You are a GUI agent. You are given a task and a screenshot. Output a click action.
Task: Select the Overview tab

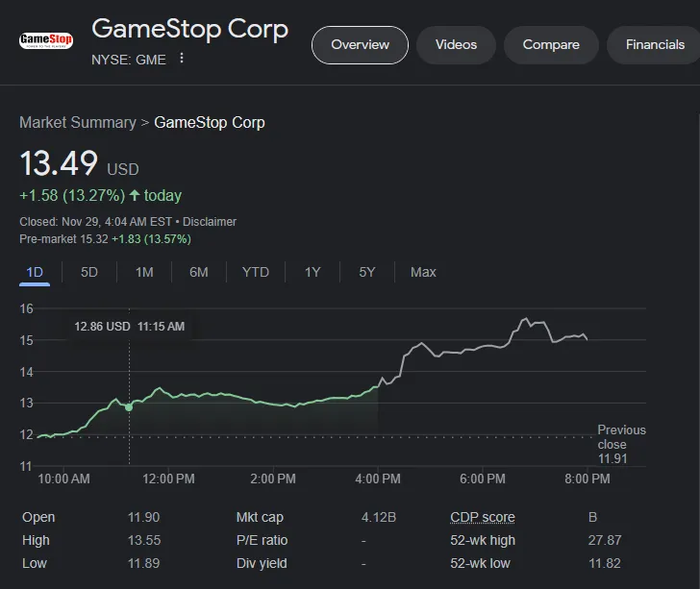(x=360, y=45)
